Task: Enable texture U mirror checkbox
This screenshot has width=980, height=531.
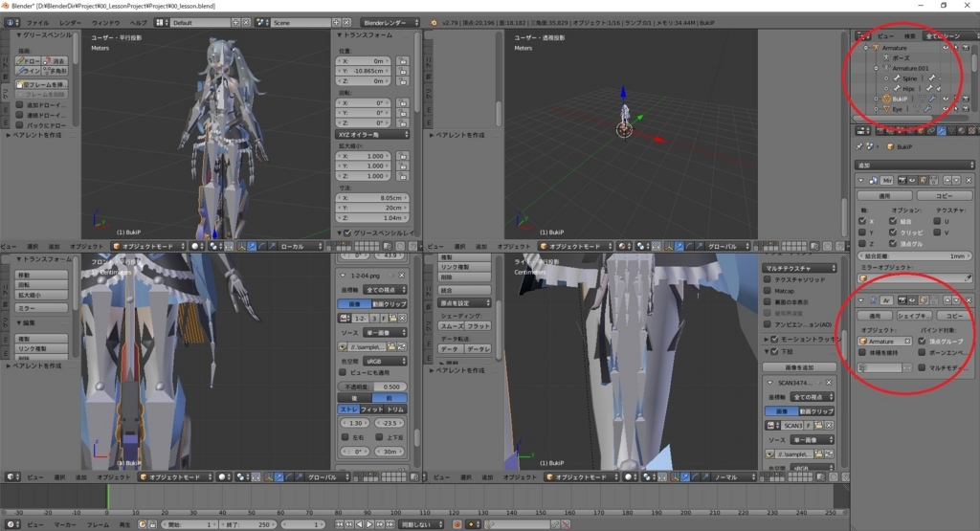Action: pyautogui.click(x=937, y=221)
